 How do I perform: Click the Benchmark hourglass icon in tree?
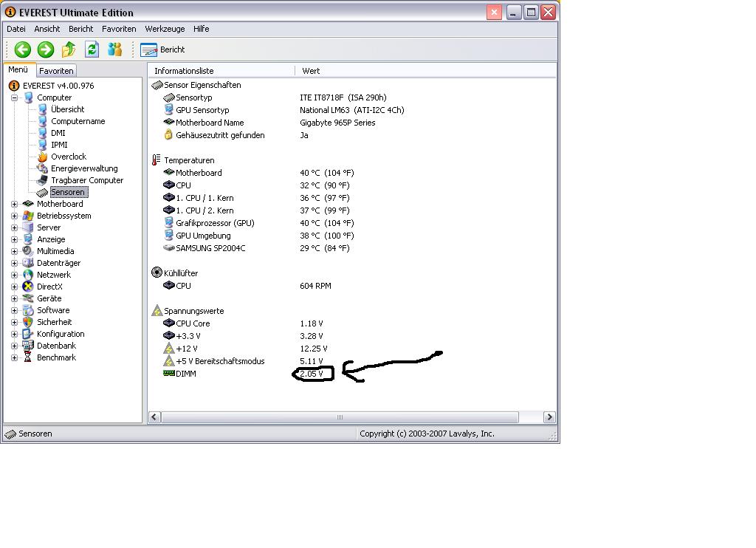pos(28,357)
